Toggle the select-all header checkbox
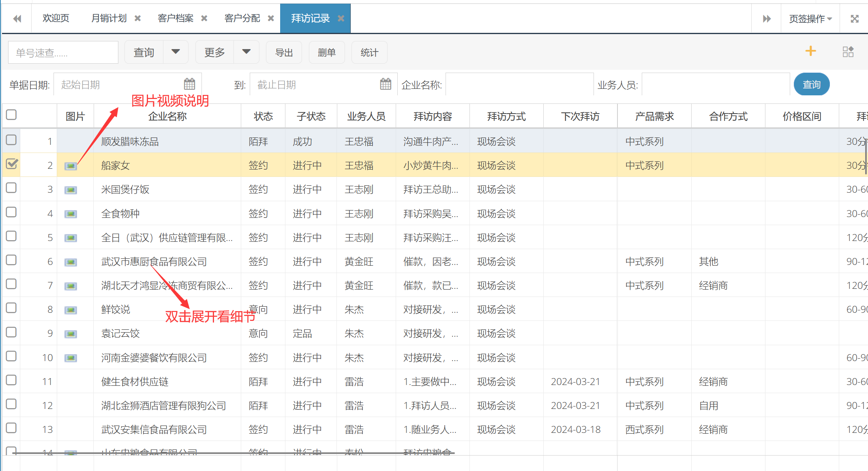 [x=11, y=115]
